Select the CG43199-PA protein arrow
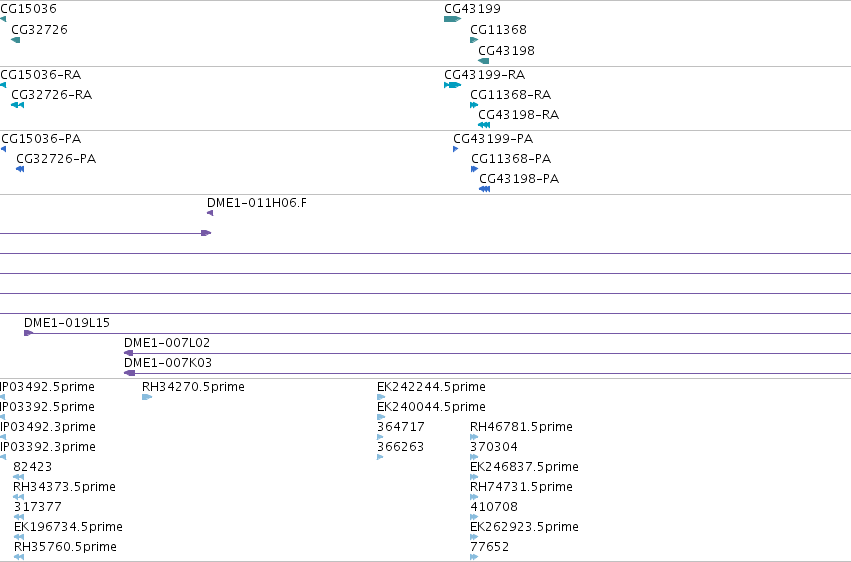The height and width of the screenshot is (562, 851). coord(456,149)
